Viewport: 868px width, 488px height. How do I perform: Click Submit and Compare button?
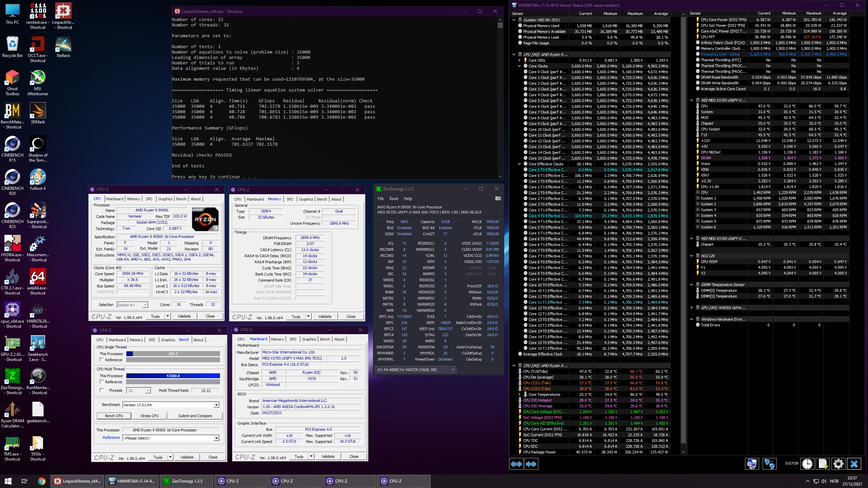[x=195, y=416]
